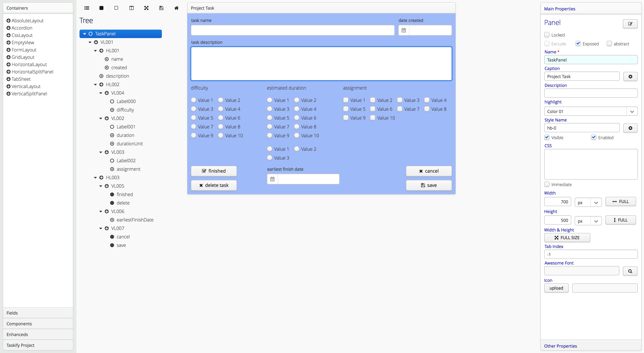Open calendar for earliest finish date
644x353 pixels.
pos(272,179)
